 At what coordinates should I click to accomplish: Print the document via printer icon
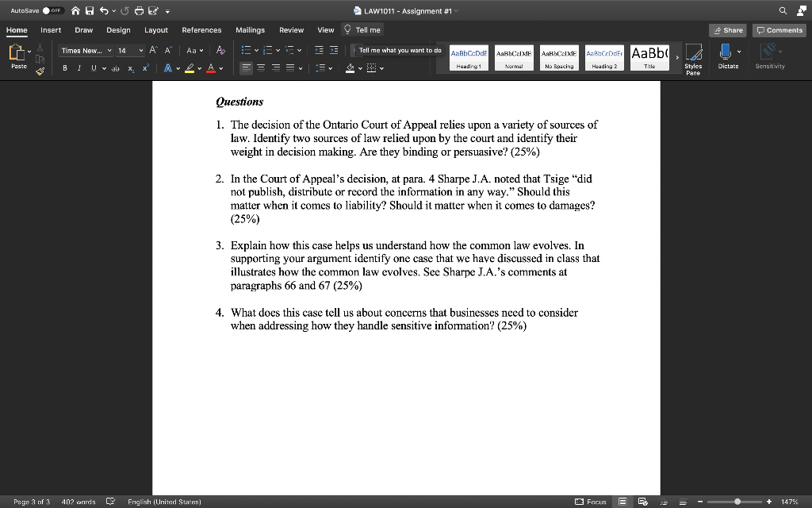[x=139, y=10]
